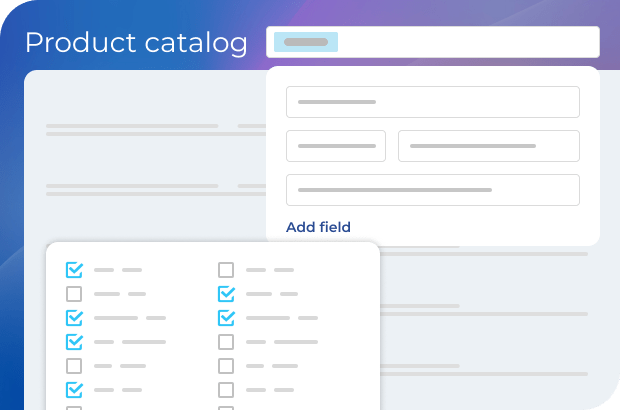Viewport: 620px width, 410px height.
Task: Uncheck the fourth checkbox in the left column
Action: 74,342
